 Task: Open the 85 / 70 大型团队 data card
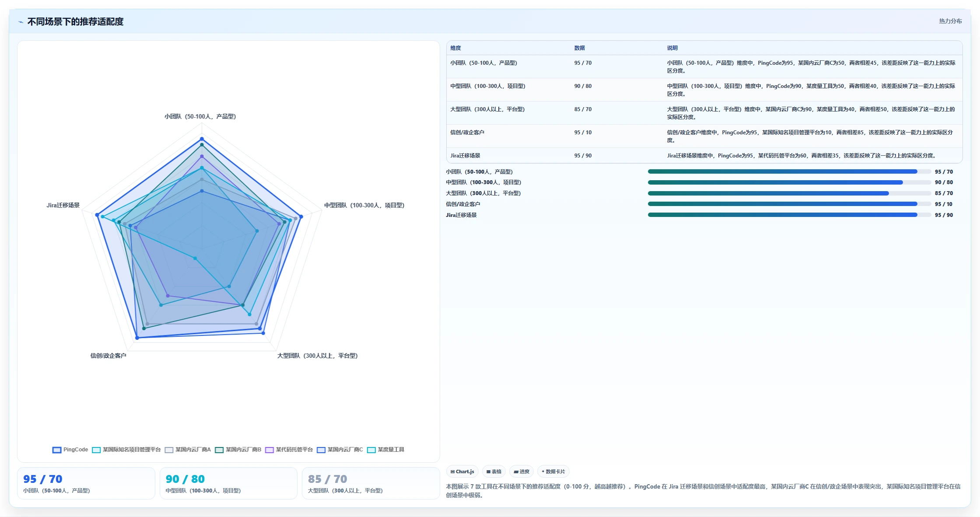[x=371, y=483]
